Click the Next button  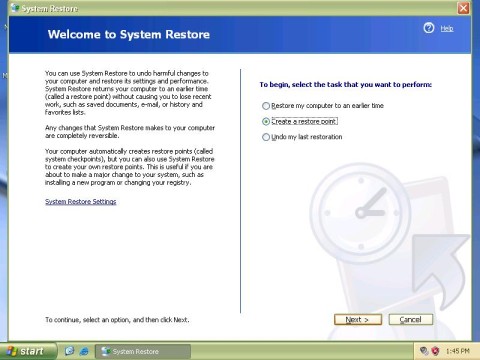click(358, 320)
